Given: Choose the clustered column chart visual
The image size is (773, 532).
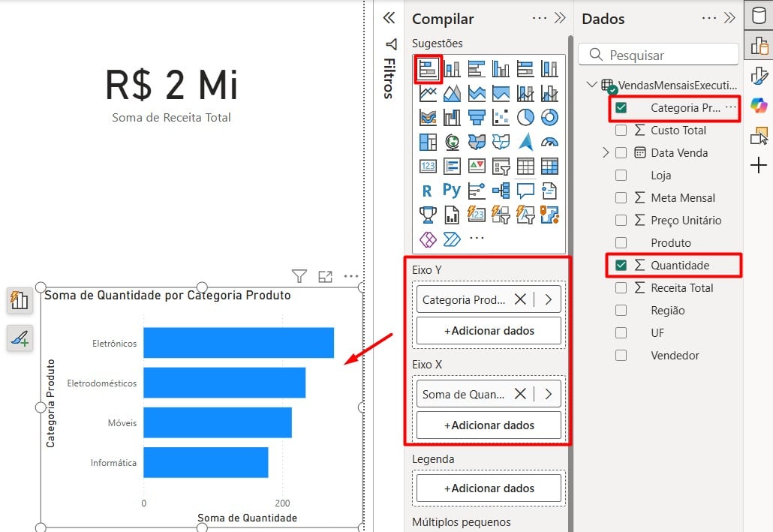Looking at the screenshot, I should tap(501, 69).
